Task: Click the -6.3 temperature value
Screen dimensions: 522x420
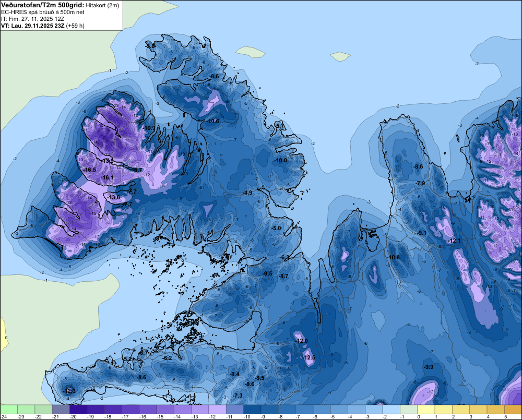Action: (284, 257)
